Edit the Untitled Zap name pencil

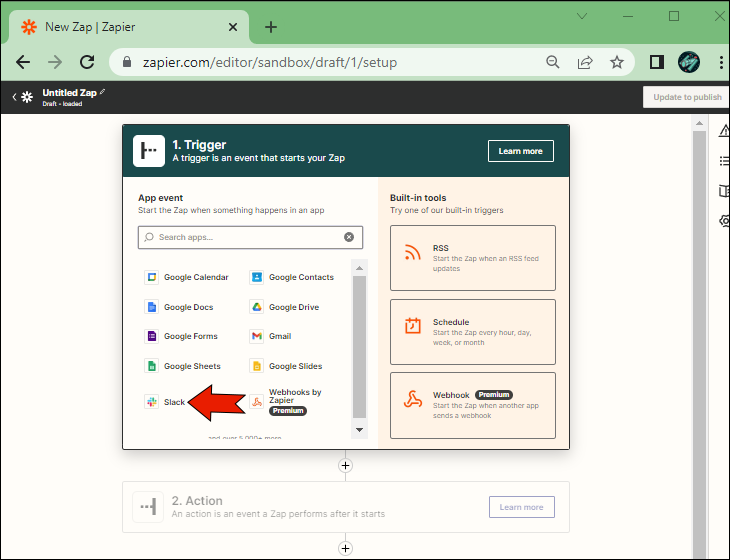click(102, 92)
